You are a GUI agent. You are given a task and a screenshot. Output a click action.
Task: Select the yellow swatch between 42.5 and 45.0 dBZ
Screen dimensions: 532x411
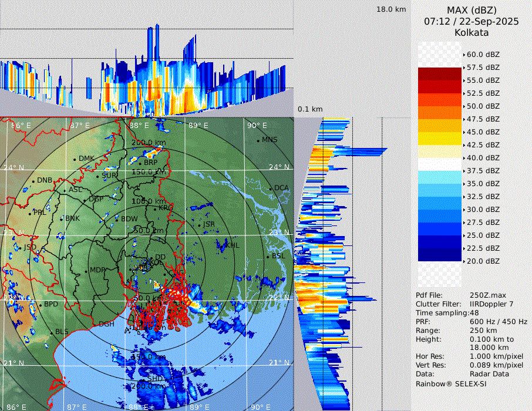(x=440, y=139)
